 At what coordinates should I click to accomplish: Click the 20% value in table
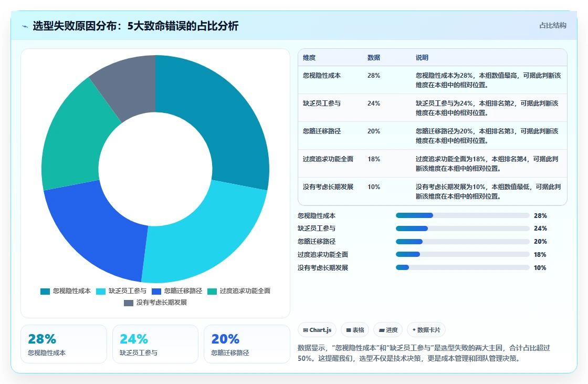(374, 131)
